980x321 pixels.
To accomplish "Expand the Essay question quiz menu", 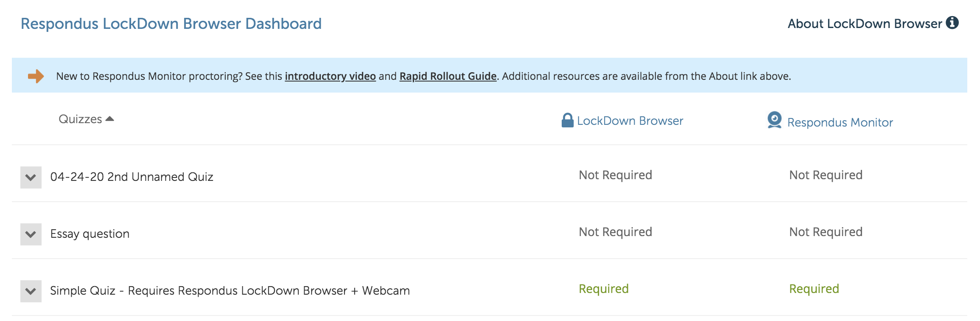I will click(31, 234).
